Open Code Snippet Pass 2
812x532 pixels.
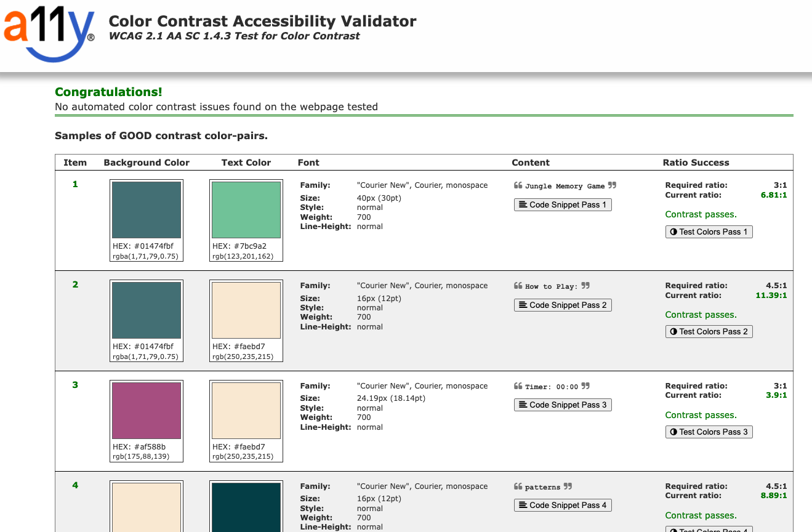pos(563,305)
